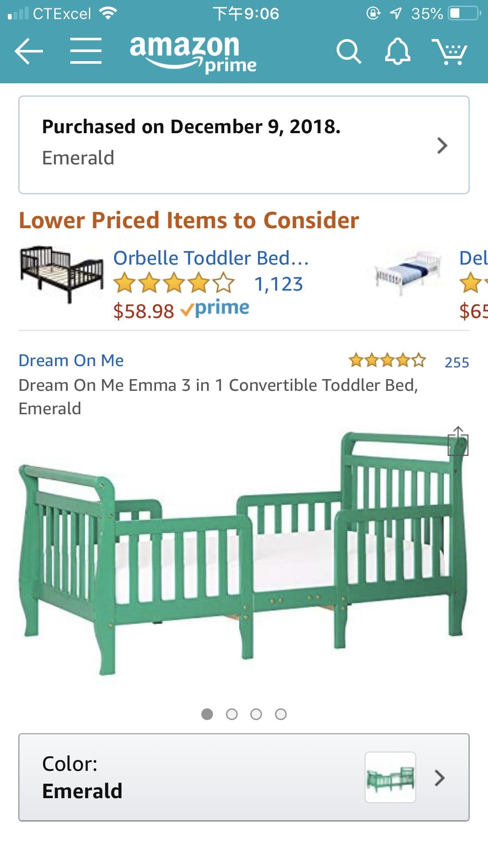The width and height of the screenshot is (488, 868).
Task: Open the hamburger menu
Action: [x=86, y=51]
